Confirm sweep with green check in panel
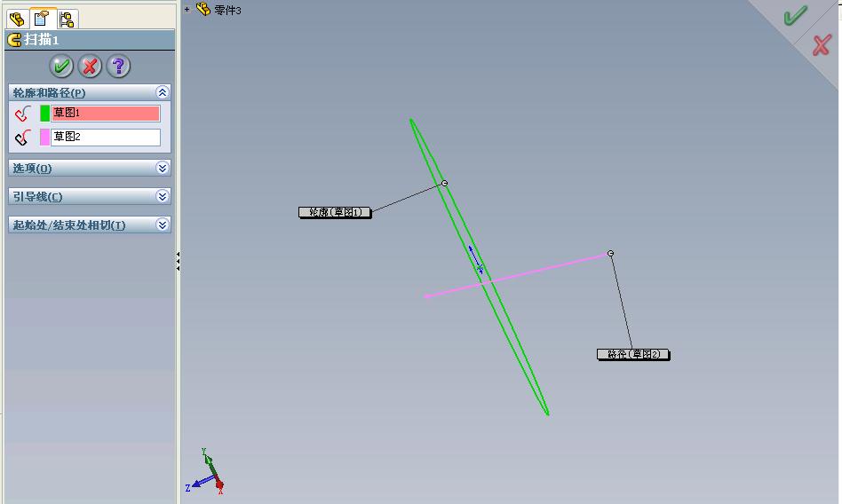The height and width of the screenshot is (504, 842). tap(61, 66)
